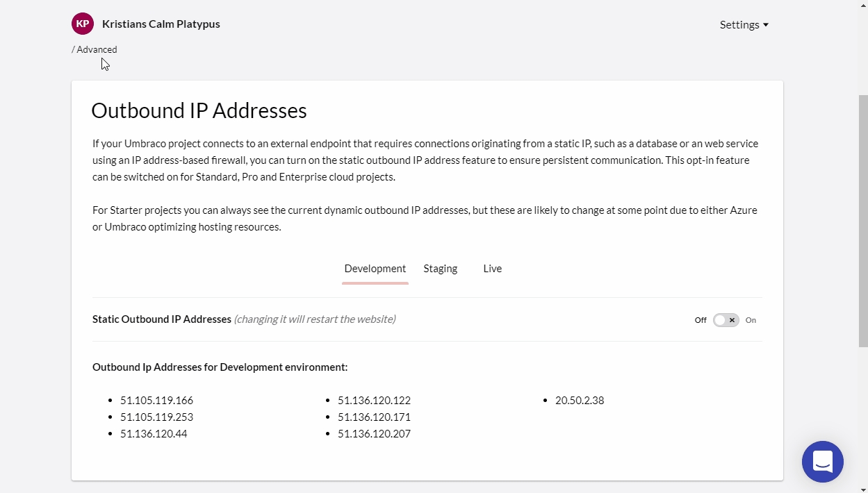Switch to the Live environment tab
Screen dimensions: 868x493
pyautogui.click(x=492, y=269)
